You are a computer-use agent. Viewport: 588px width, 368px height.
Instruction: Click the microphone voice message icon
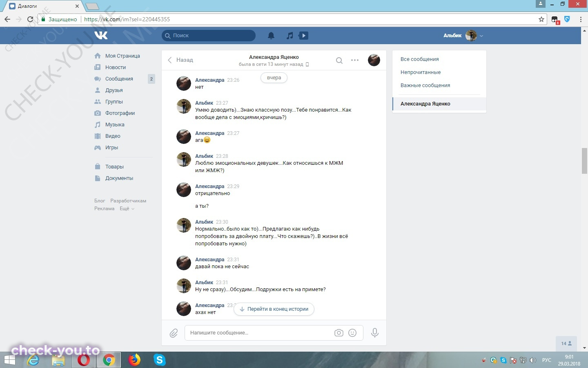point(375,333)
